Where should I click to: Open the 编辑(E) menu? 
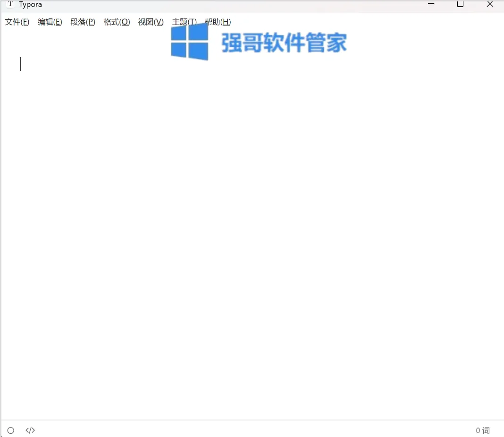coord(50,22)
